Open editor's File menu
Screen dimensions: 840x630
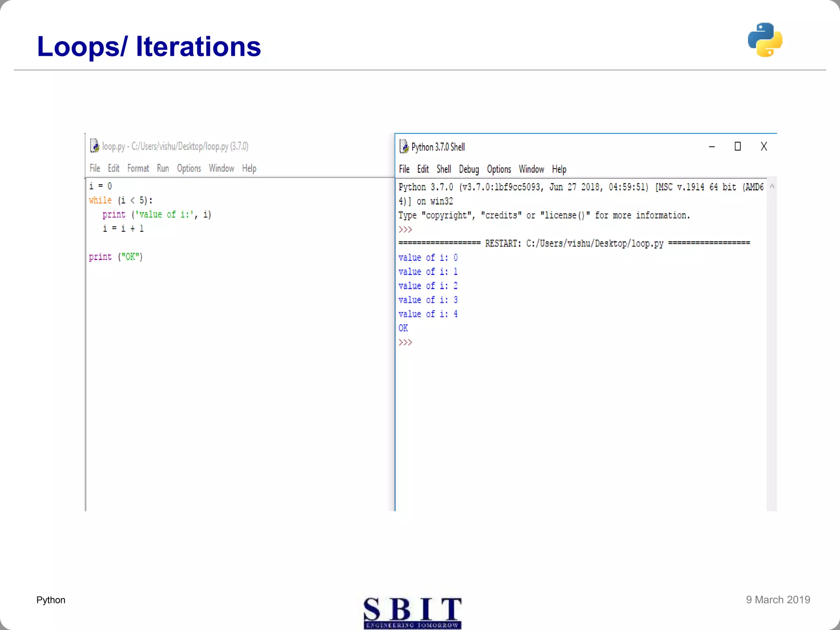coord(95,168)
